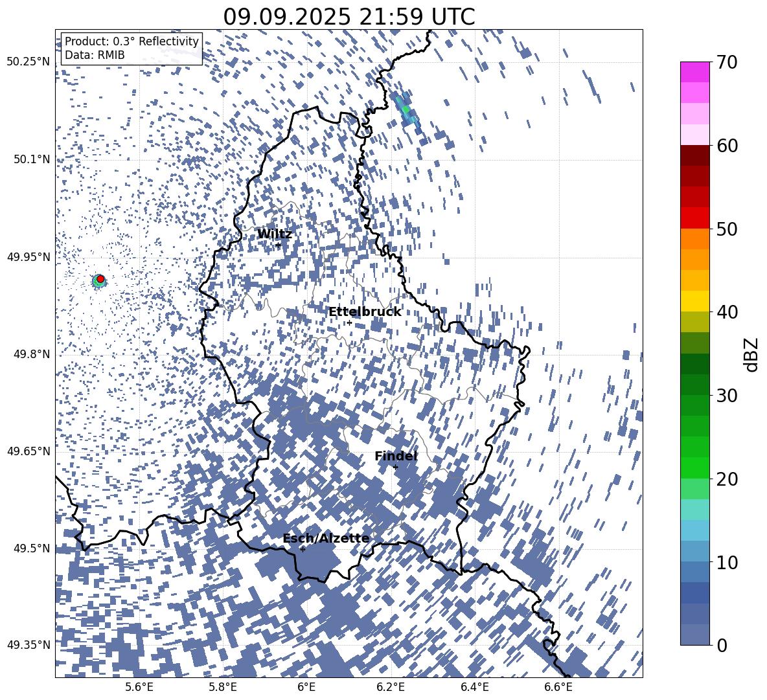Click the 10 tick on the colorbar

(x=727, y=562)
